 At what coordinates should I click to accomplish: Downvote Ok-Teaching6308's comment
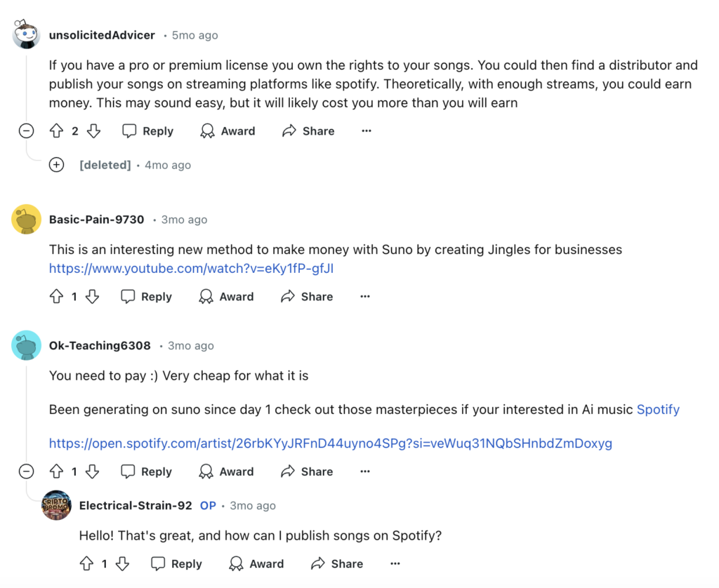point(92,472)
